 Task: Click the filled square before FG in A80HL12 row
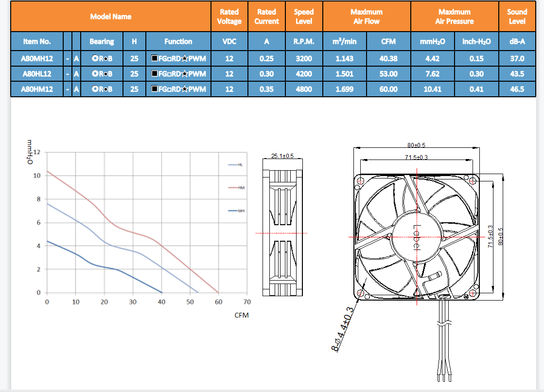coord(154,74)
